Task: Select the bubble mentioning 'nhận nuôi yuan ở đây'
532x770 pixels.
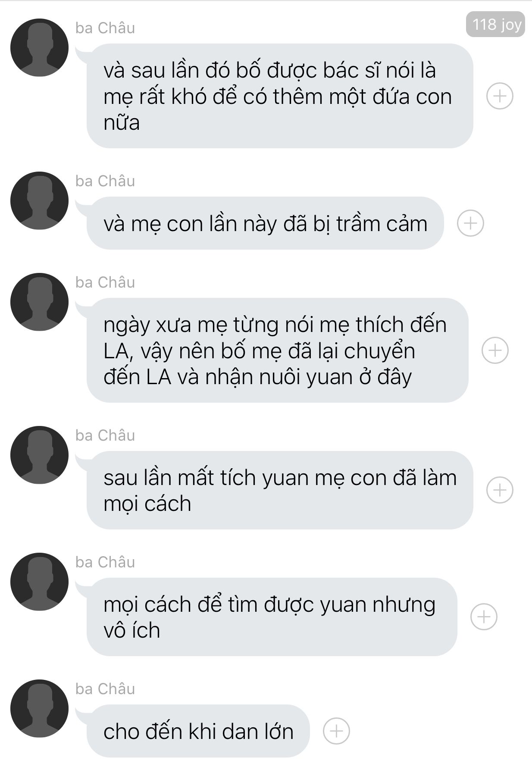Action: (277, 350)
